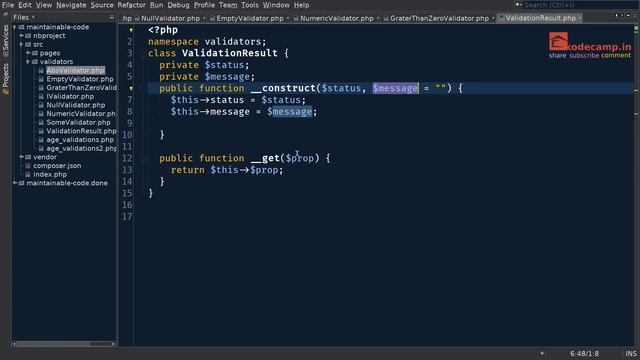Viewport: 640px width, 360px height.
Task: Open the Edit menu
Action: pos(24,5)
